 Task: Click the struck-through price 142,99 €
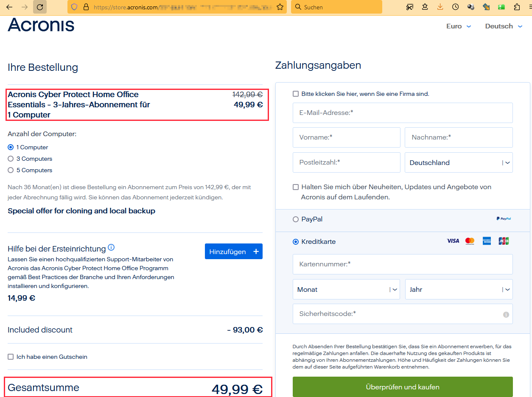247,95
